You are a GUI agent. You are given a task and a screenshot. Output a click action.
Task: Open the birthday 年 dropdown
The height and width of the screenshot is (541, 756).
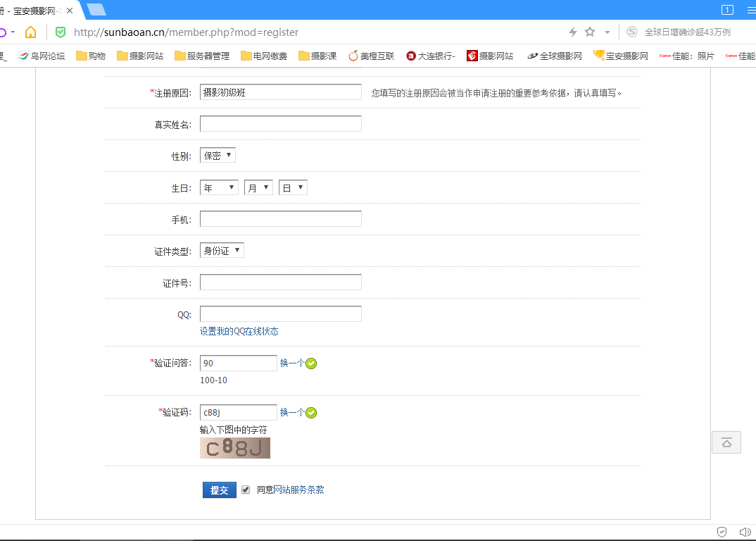click(219, 188)
